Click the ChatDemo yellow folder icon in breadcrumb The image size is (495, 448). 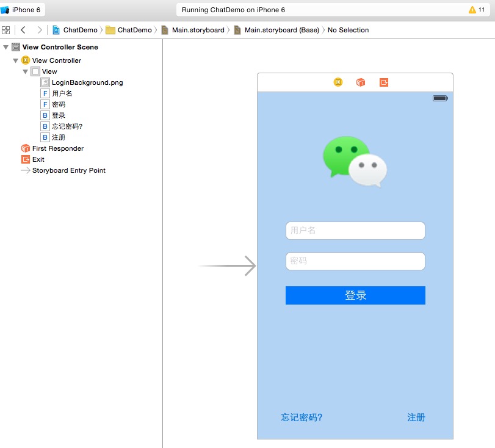pos(110,30)
